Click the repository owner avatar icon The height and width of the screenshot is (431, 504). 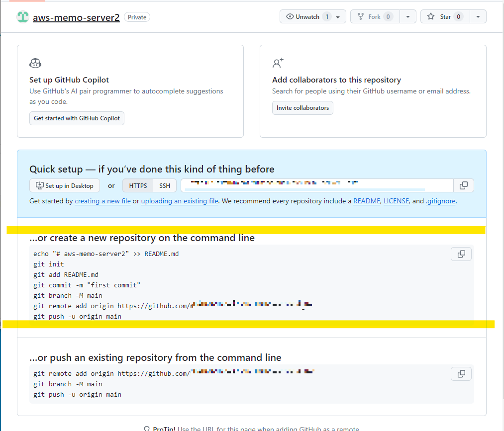pos(23,17)
